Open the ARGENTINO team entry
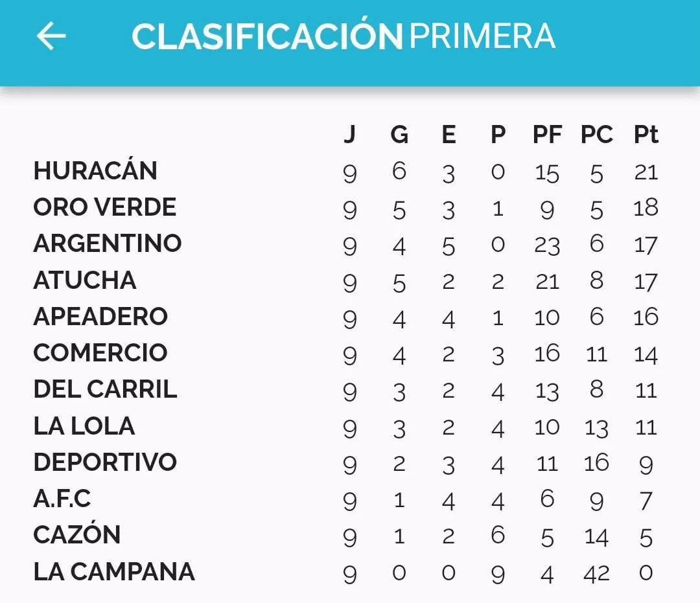The image size is (700, 603). (108, 244)
